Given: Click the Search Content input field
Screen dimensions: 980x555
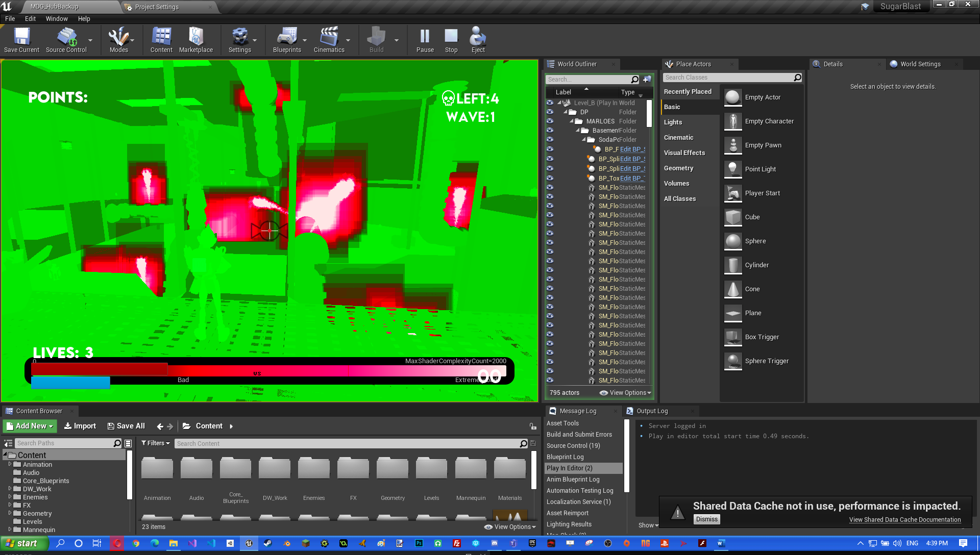Looking at the screenshot, I should [347, 444].
